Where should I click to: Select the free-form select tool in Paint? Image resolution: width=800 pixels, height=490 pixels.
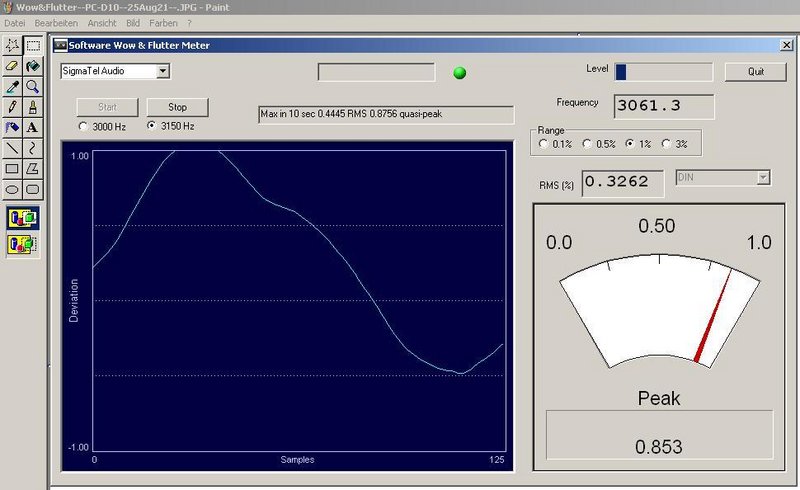[12, 45]
